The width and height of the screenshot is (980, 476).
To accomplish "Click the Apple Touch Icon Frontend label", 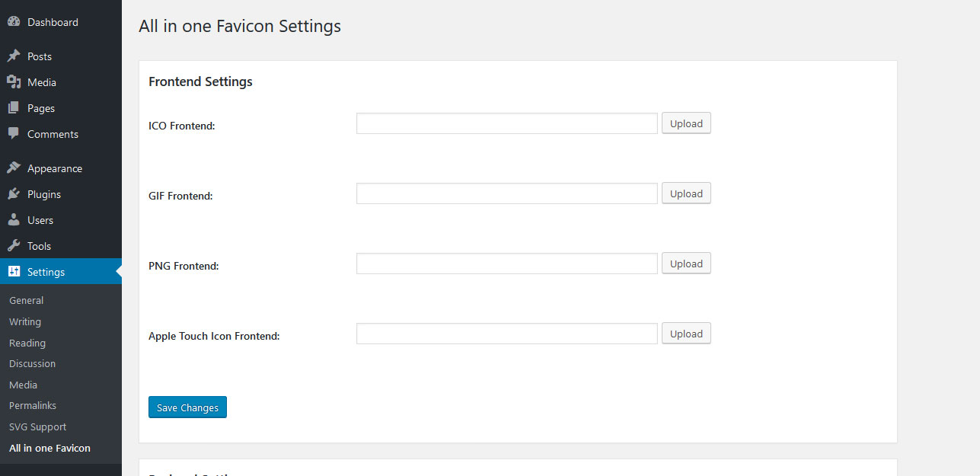I will click(214, 336).
